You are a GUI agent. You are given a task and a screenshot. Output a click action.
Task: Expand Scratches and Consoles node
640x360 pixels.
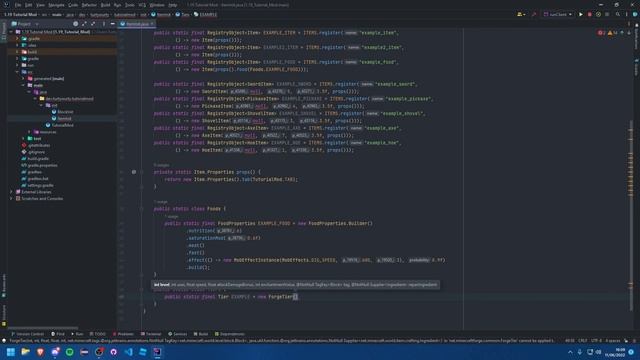[11, 198]
